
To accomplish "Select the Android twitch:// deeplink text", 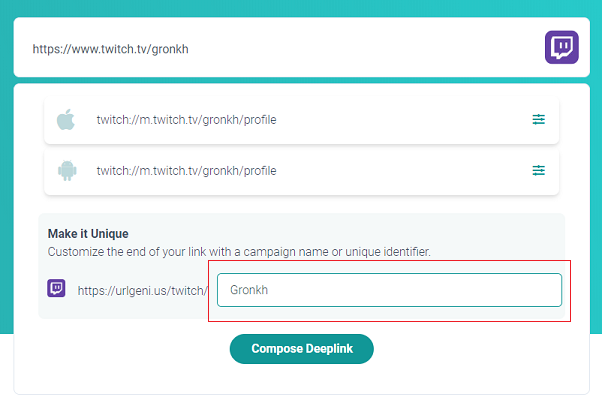I will click(x=186, y=171).
